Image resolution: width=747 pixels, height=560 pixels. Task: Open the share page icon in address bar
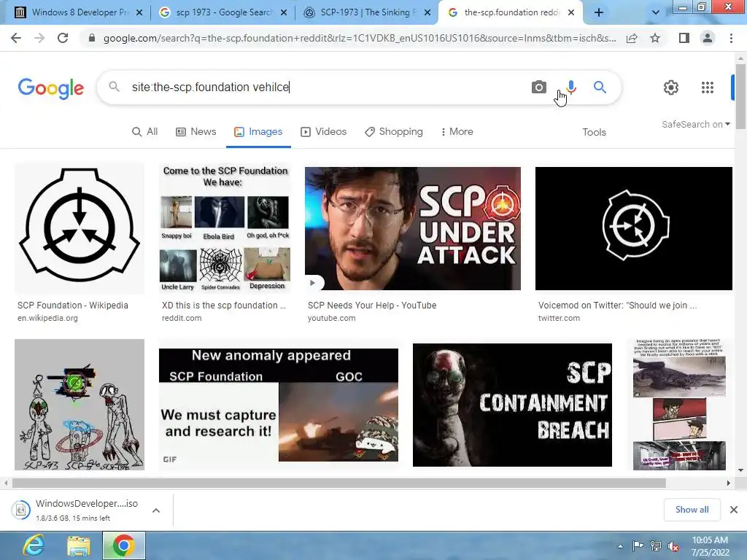point(632,38)
